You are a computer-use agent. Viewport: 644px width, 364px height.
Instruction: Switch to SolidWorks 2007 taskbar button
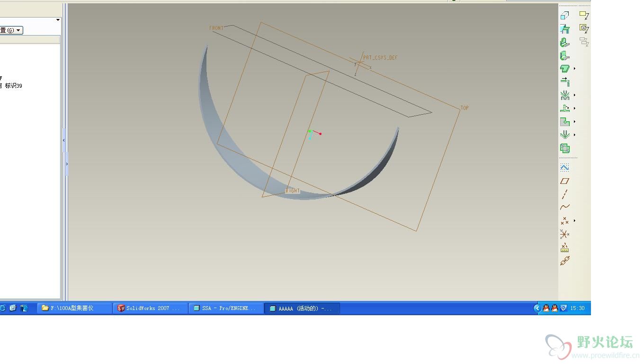151,308
